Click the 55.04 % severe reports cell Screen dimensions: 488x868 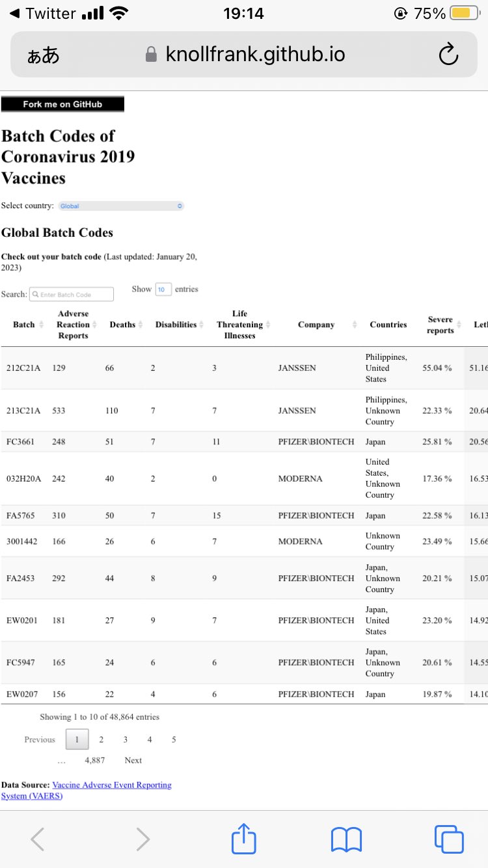437,368
